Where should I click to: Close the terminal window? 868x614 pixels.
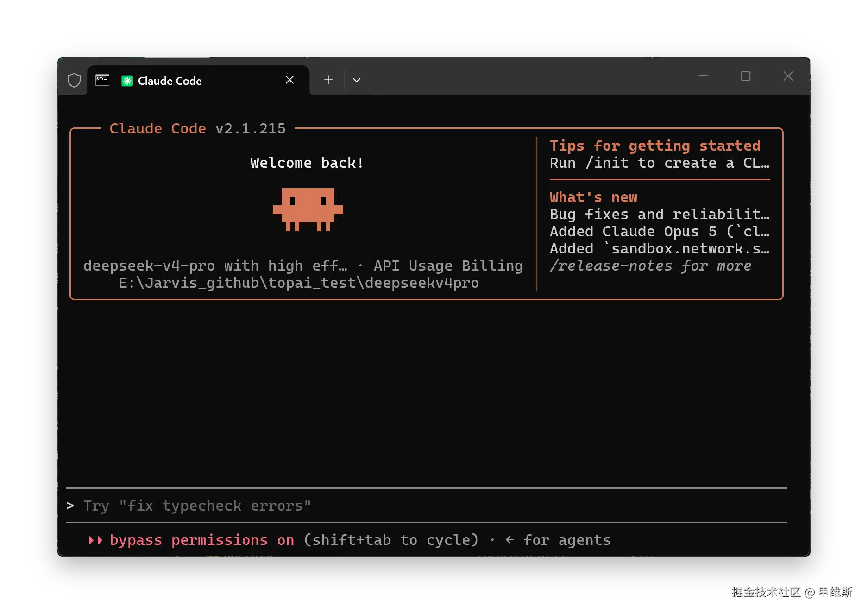pos(788,76)
